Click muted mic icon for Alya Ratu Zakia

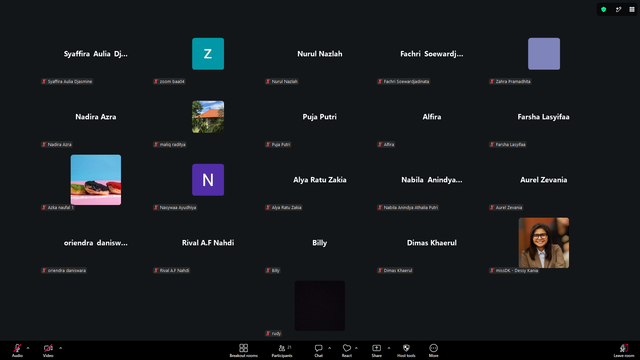[x=268, y=207]
